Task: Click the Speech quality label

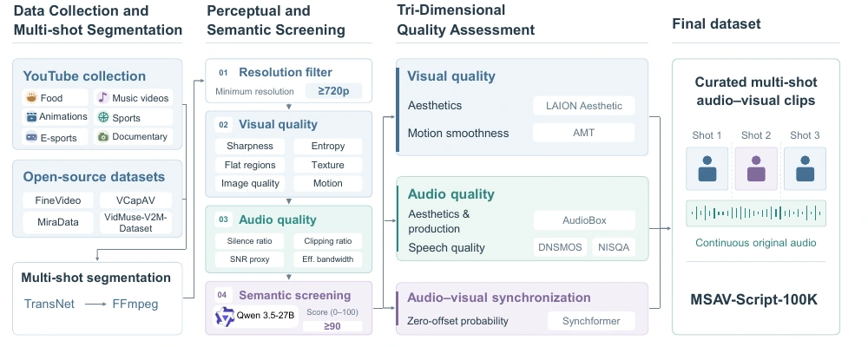Action: [446, 248]
